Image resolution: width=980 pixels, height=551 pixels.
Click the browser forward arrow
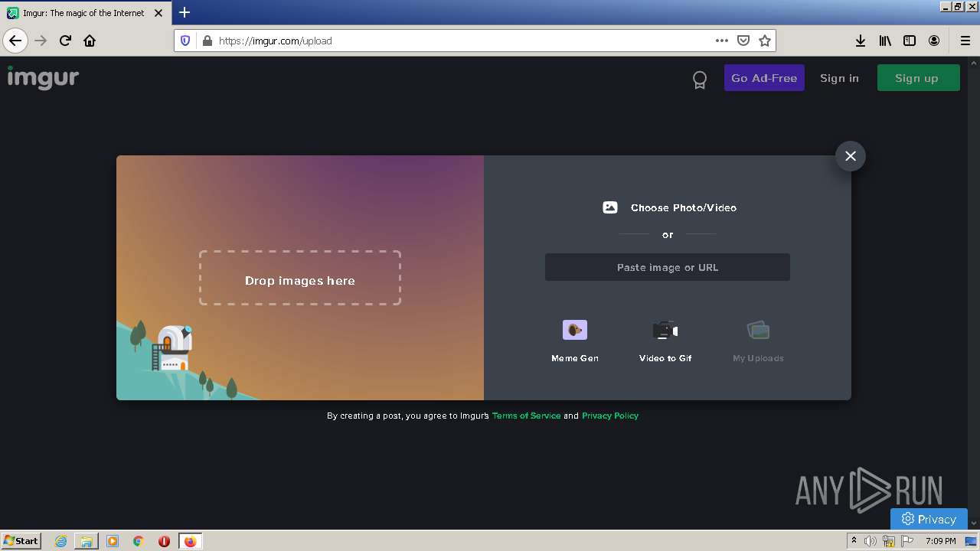(x=41, y=41)
